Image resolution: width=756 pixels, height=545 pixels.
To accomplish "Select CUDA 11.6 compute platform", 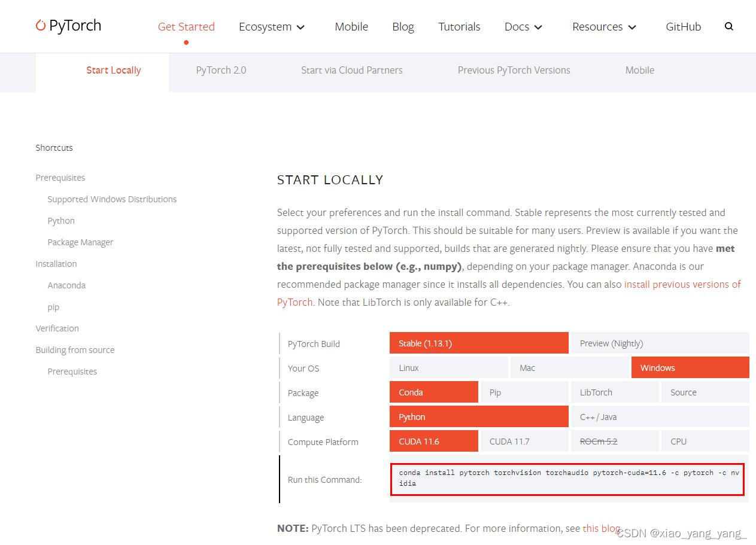I will coord(434,442).
